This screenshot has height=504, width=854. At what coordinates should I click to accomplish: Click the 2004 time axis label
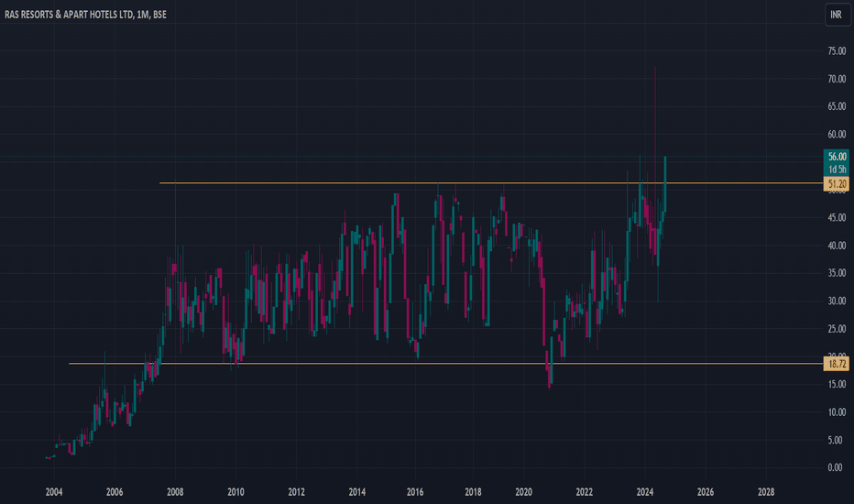[54, 492]
